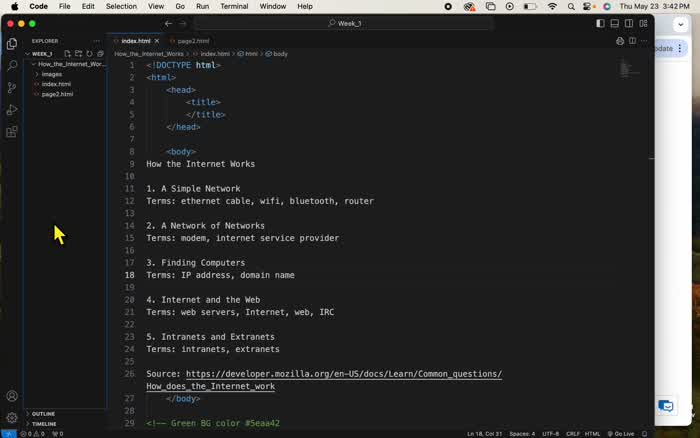Open the Accounts icon in activity bar
Viewport: 700px width, 438px height.
[12, 396]
